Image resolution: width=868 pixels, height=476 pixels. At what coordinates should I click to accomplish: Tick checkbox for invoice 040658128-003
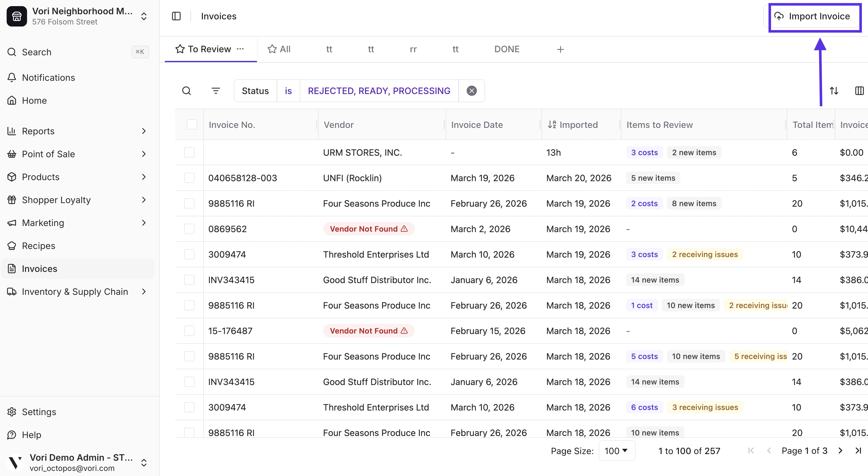point(189,178)
